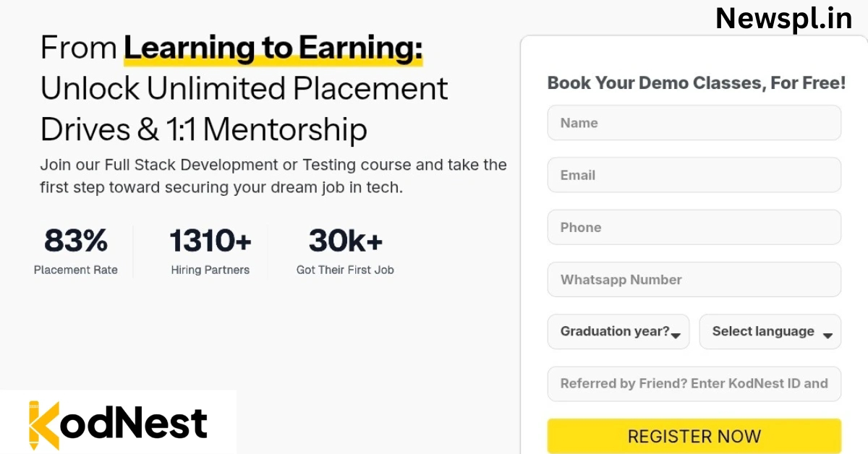Click the Graduation year dropdown arrow

click(676, 335)
